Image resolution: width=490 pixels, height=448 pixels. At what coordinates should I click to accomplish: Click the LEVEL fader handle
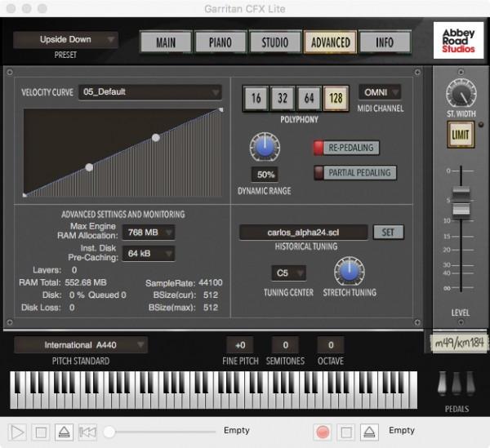pyautogui.click(x=461, y=201)
